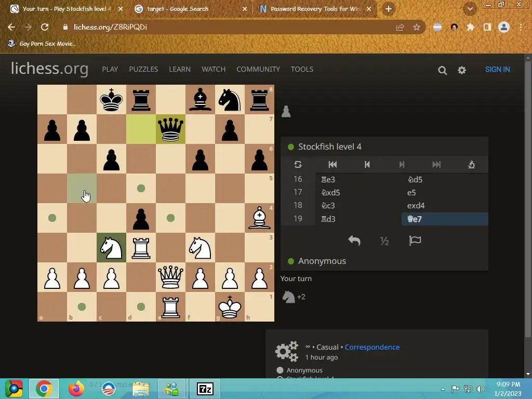The height and width of the screenshot is (399, 532).
Task: Open Correspondence link in game info
Action: 372,347
